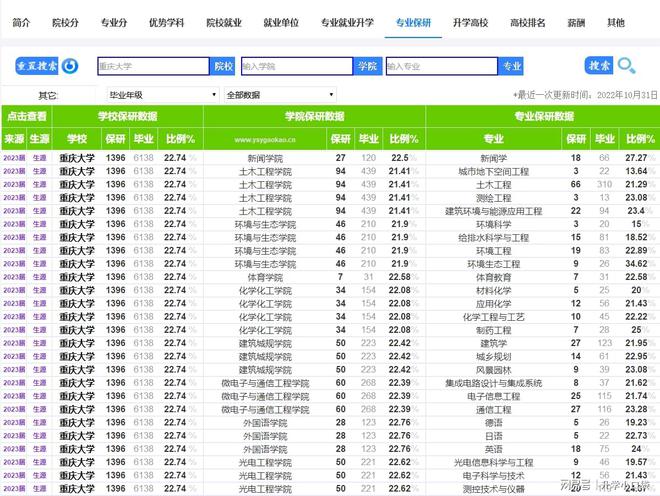The height and width of the screenshot is (496, 660).
Task: Switch to the 其他 tab
Action: pos(615,23)
